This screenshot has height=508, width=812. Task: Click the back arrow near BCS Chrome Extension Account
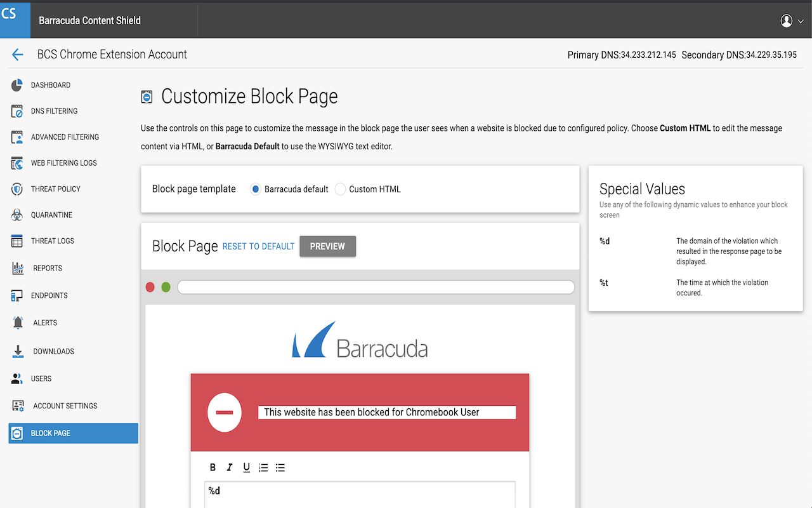click(17, 54)
